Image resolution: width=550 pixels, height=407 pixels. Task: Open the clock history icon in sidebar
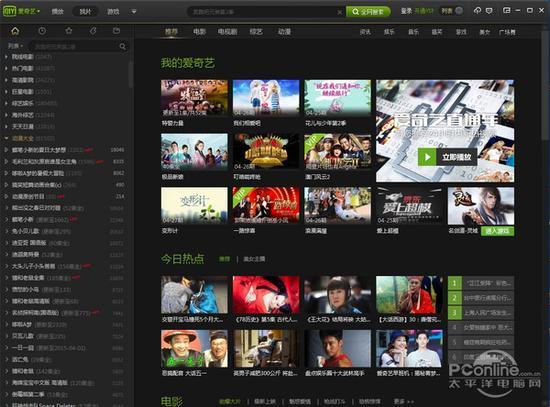[x=42, y=31]
